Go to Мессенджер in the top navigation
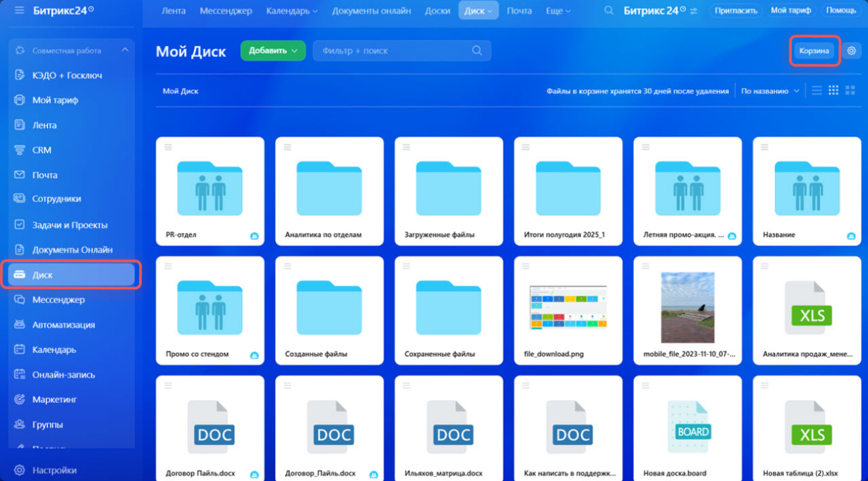 point(226,11)
